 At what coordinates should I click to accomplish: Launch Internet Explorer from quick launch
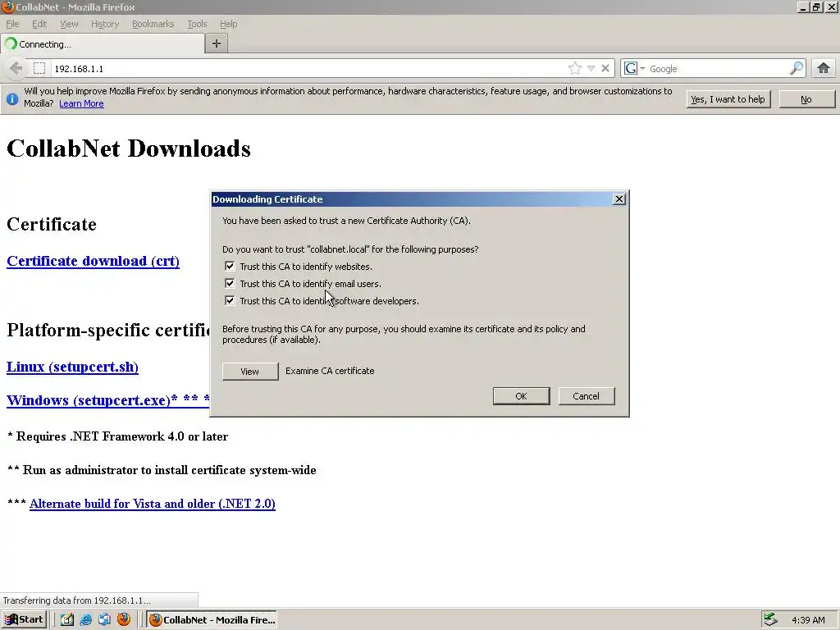point(85,620)
